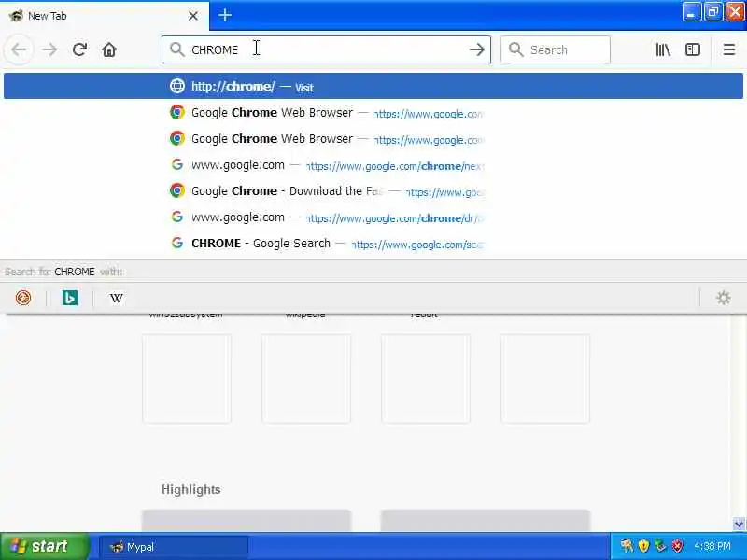Open the first empty top site tile
Screen dimensions: 747x560
click(x=187, y=379)
